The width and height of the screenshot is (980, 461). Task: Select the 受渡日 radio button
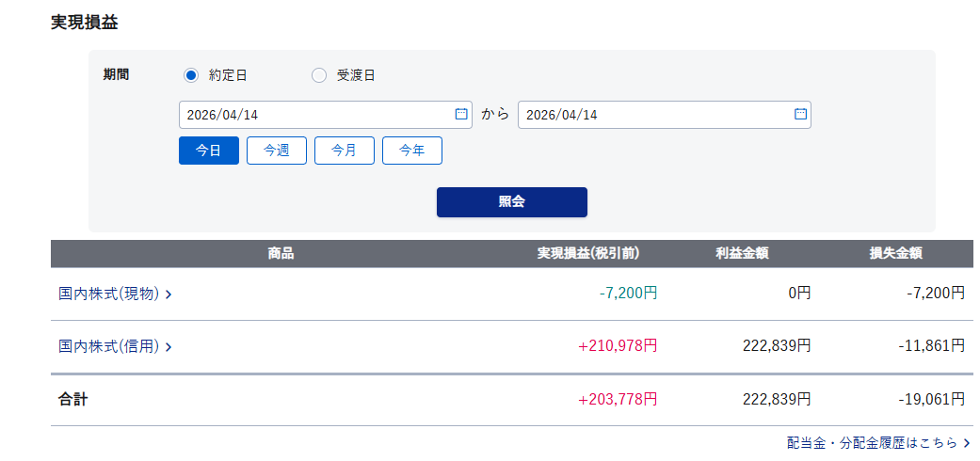tap(319, 75)
